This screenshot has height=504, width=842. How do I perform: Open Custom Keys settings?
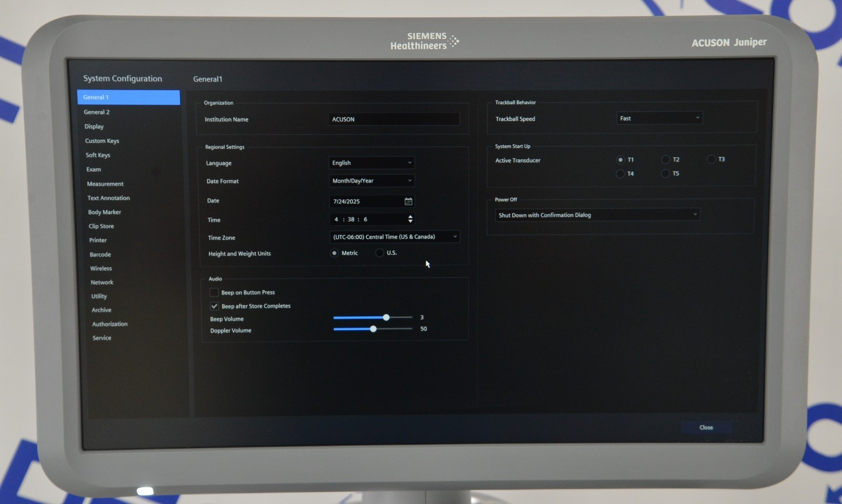pyautogui.click(x=102, y=141)
